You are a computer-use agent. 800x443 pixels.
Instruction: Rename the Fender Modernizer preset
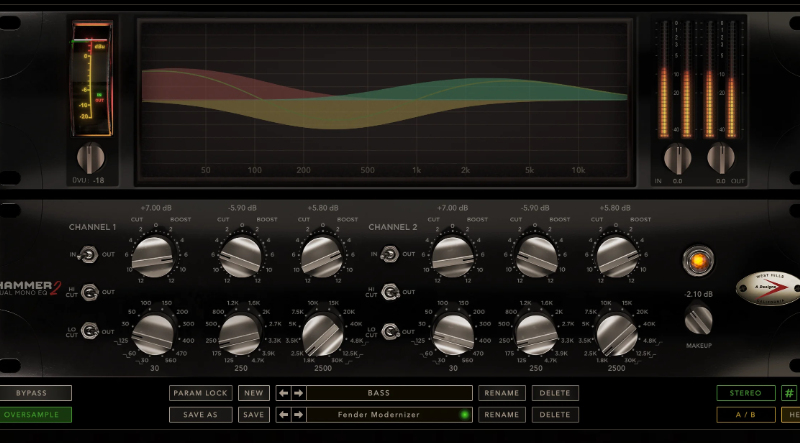[502, 414]
